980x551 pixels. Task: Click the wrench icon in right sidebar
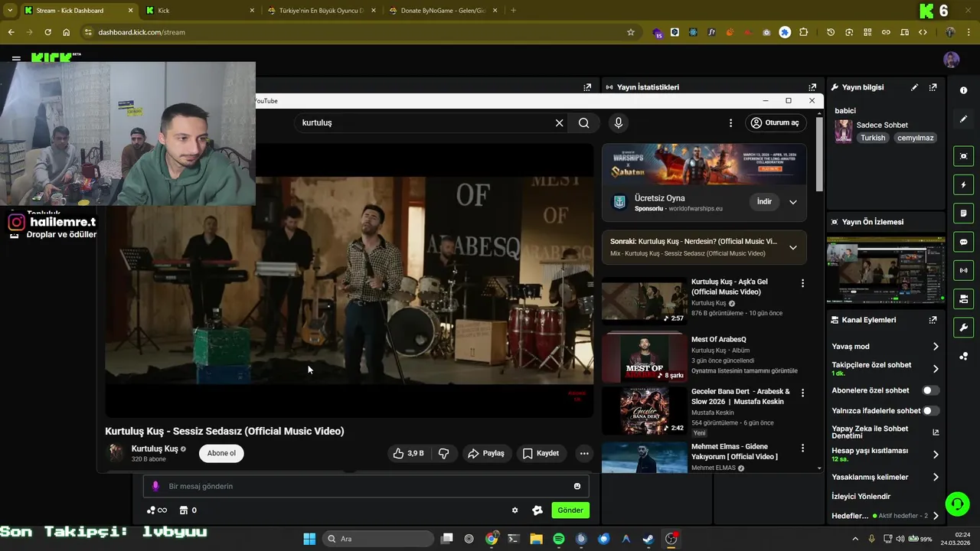pos(963,328)
